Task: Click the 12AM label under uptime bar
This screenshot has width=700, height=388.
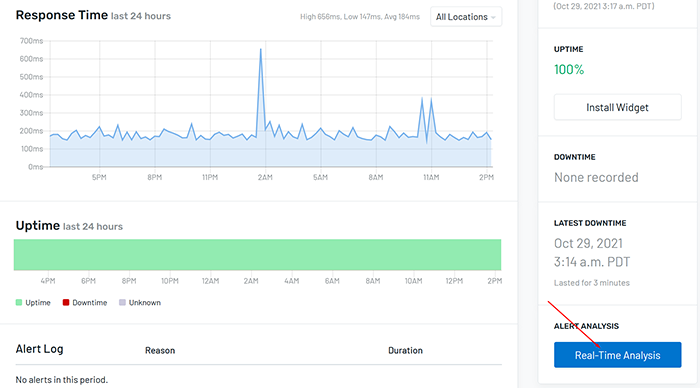Action: (x=210, y=281)
